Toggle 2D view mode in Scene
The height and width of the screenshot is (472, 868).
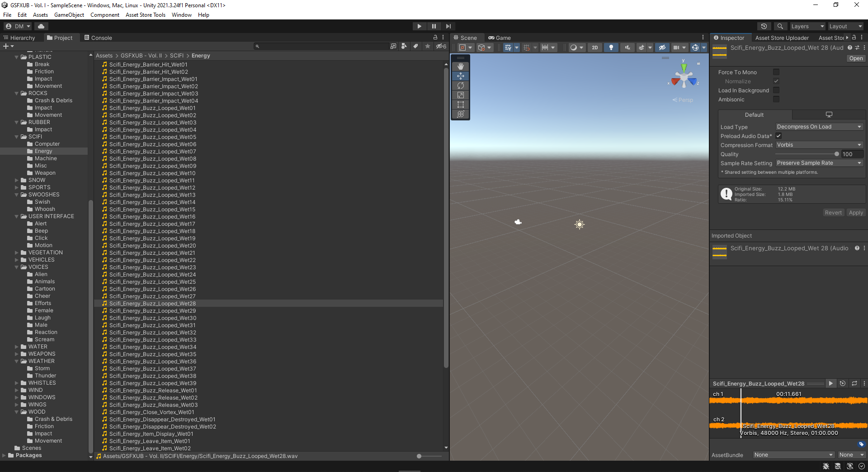pyautogui.click(x=595, y=48)
